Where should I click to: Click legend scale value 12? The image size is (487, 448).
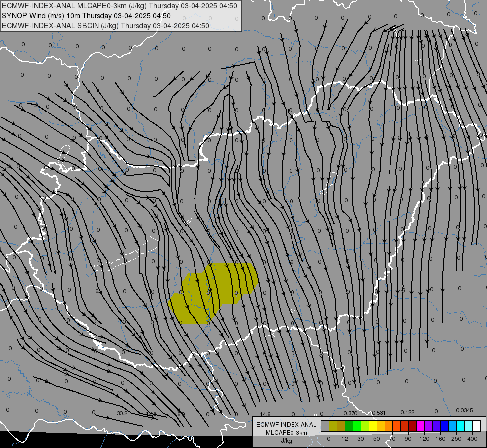pyautogui.click(x=345, y=439)
